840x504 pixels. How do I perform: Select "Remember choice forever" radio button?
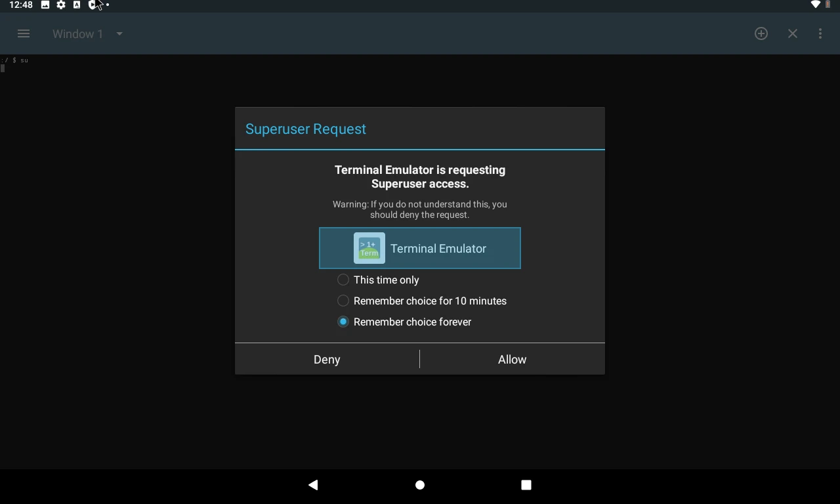(343, 322)
